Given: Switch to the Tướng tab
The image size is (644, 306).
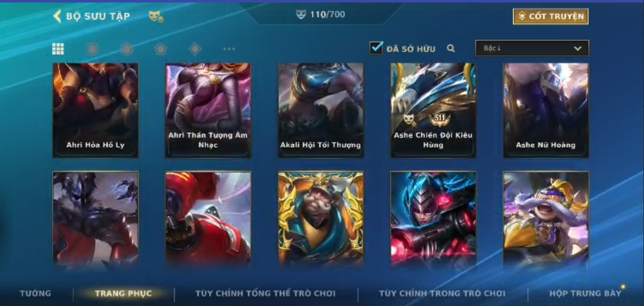Looking at the screenshot, I should pos(35,293).
